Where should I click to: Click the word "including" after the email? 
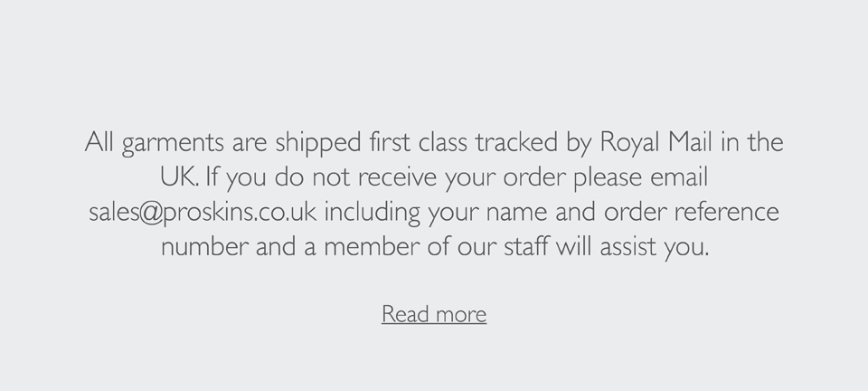coord(372,212)
